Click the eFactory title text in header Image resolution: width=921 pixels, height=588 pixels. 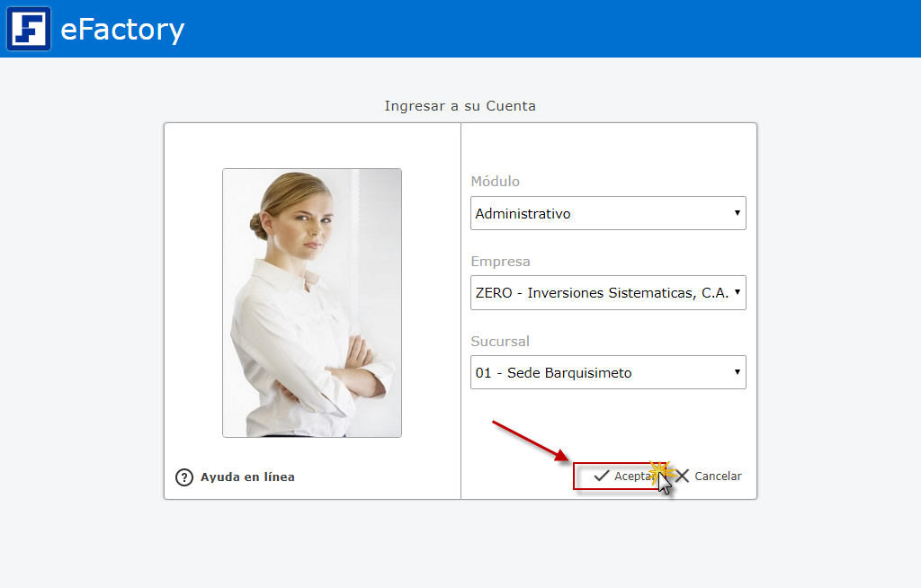point(122,30)
